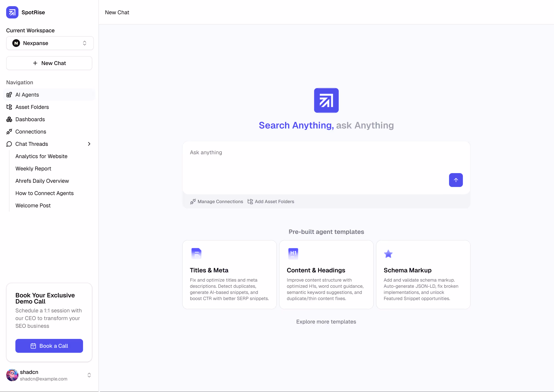
Task: Open the Nexpanse workspace dropdown
Action: [x=50, y=43]
